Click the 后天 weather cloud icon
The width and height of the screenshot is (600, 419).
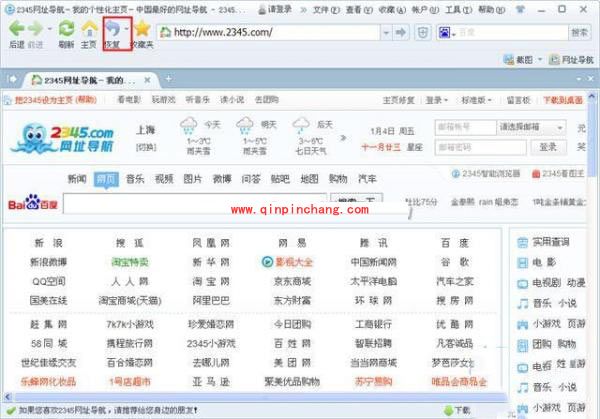[x=301, y=126]
